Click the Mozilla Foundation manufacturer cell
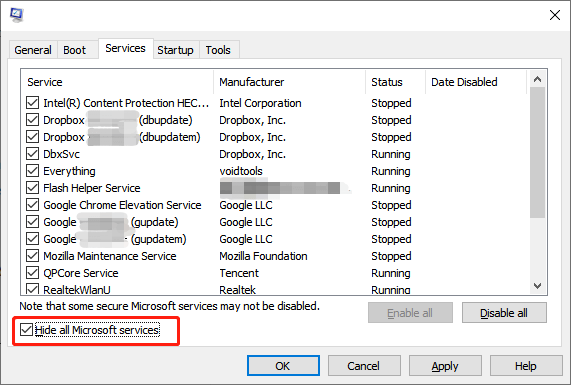 click(263, 256)
